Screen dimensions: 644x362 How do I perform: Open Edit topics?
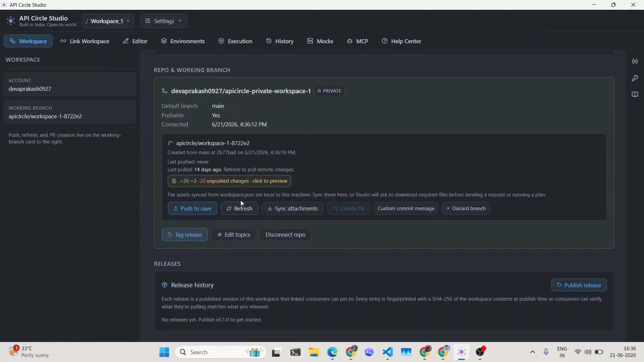coord(234,235)
